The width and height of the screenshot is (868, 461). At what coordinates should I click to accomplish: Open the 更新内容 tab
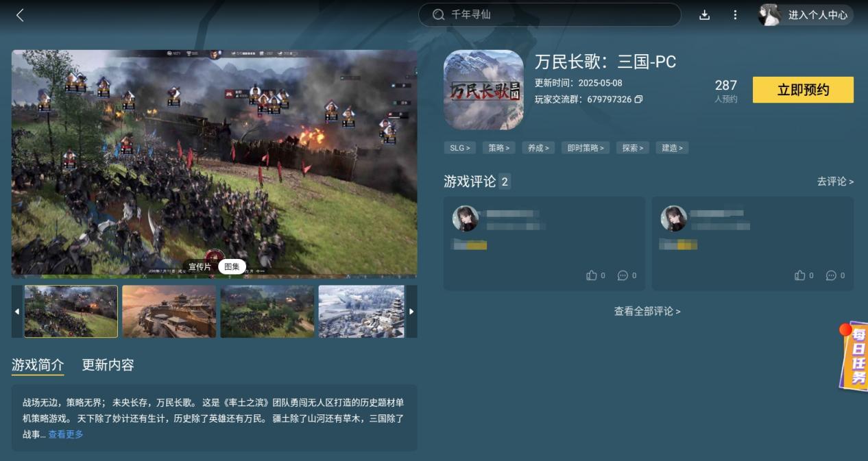click(108, 364)
